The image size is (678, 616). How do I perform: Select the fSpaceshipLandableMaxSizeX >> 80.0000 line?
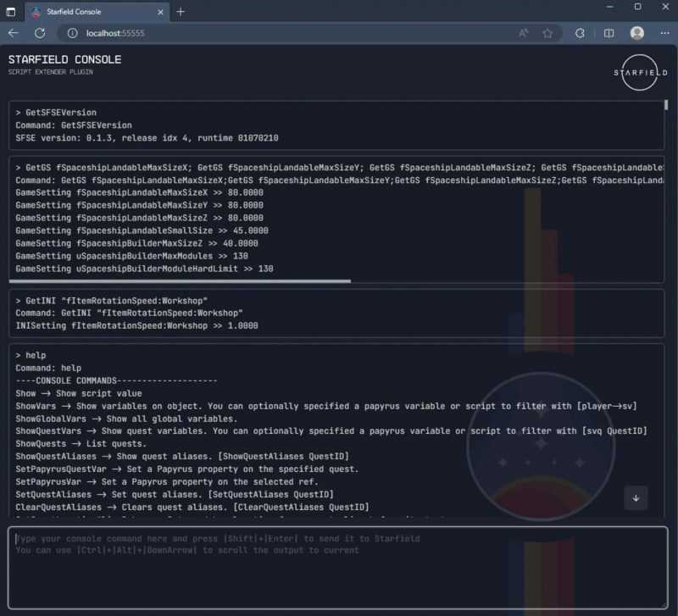139,192
